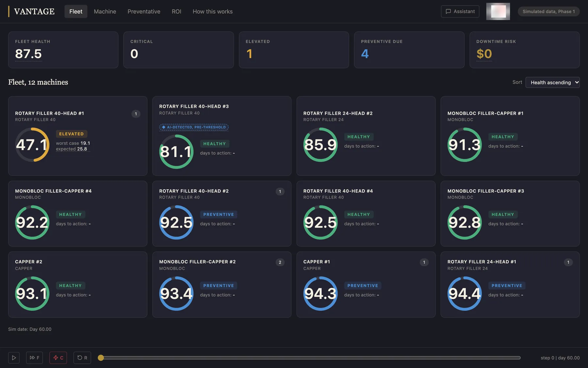This screenshot has height=368, width=588.
Task: Click the Elevated count card
Action: 294,50
